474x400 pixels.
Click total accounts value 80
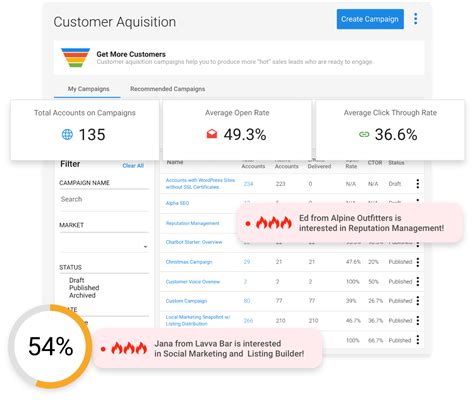(x=247, y=301)
